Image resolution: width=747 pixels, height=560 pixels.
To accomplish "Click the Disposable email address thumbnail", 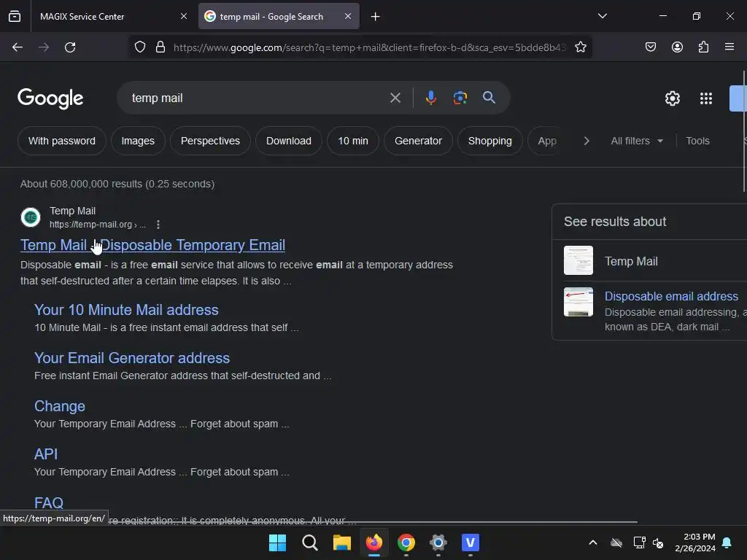I will tap(578, 302).
